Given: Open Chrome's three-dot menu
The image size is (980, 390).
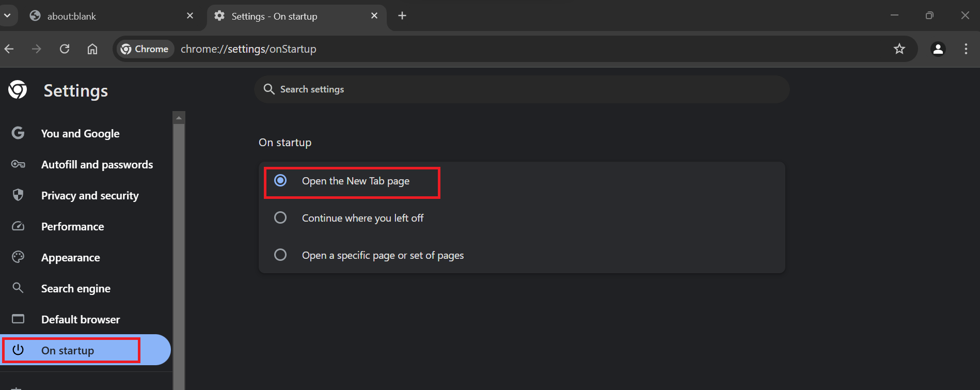Looking at the screenshot, I should pyautogui.click(x=966, y=49).
